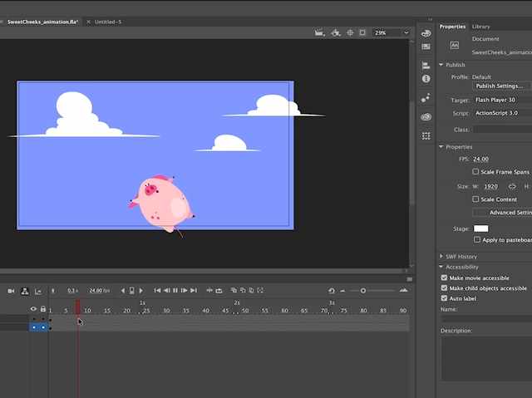Viewport: 532px width, 398px height.
Task: Step forward one frame
Action: coord(185,291)
